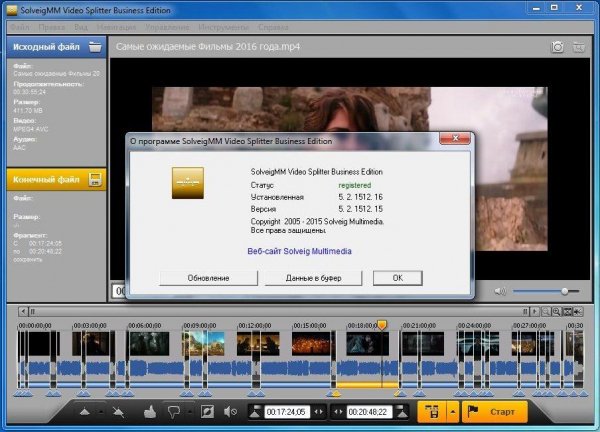Open the Инструменты menu
This screenshot has width=600, height=432.
[x=223, y=28]
